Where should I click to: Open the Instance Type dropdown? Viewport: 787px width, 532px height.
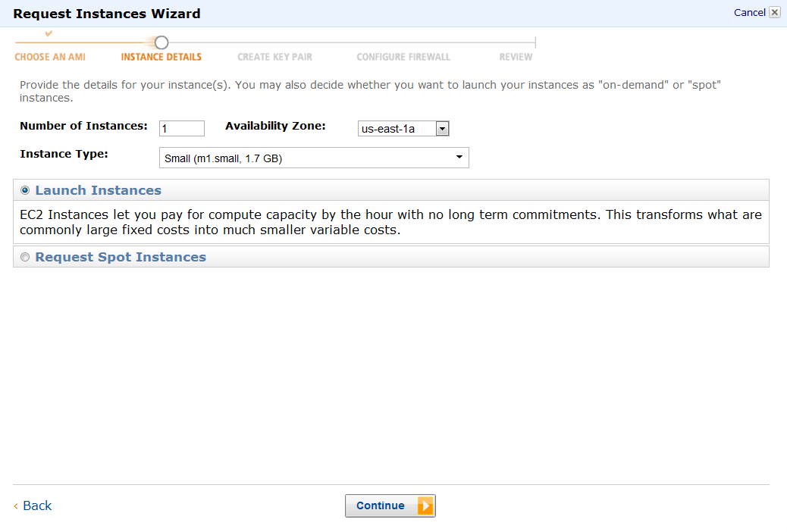coord(314,158)
